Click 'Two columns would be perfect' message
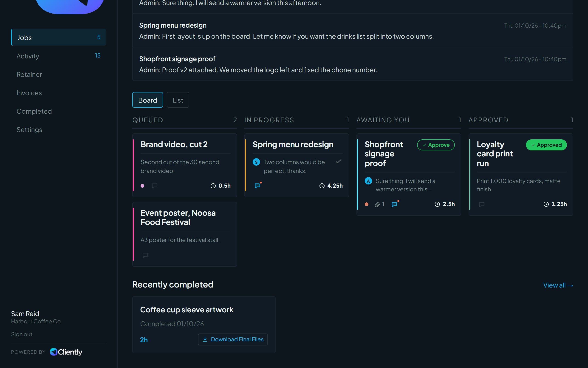The height and width of the screenshot is (368, 588). click(294, 167)
